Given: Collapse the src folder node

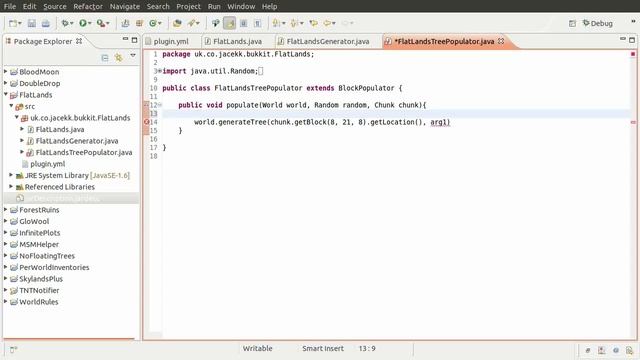Looking at the screenshot, I should (x=11, y=106).
